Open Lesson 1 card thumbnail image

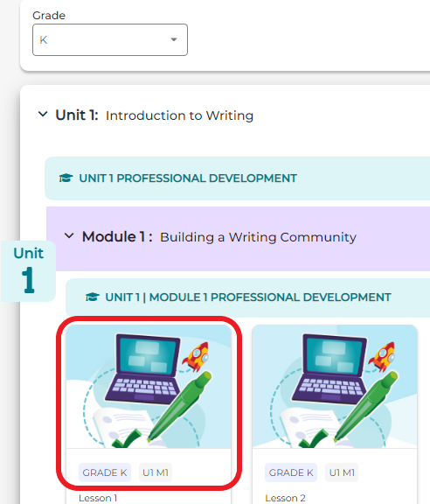[x=149, y=387]
